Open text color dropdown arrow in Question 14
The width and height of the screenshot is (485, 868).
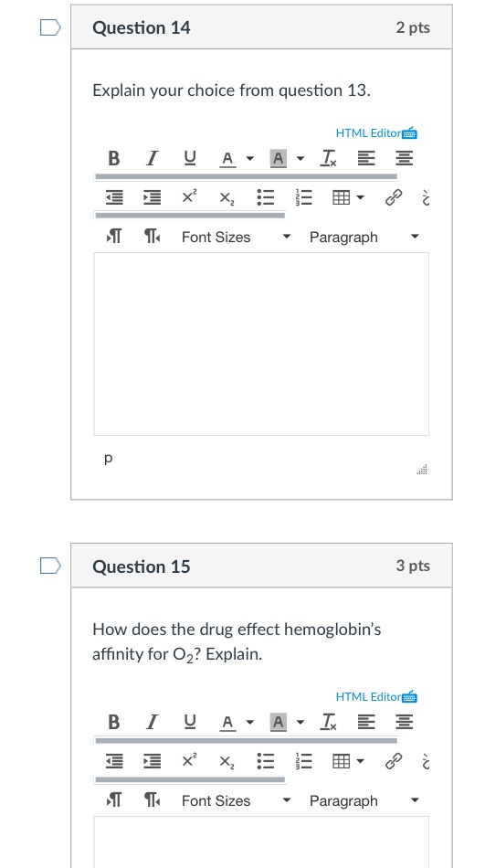(249, 159)
